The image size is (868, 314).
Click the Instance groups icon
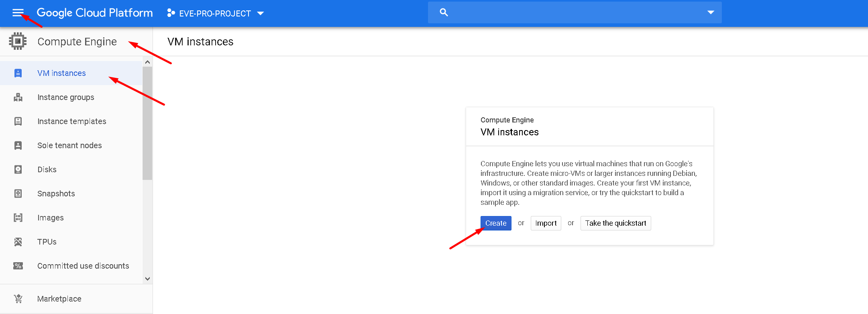[18, 97]
